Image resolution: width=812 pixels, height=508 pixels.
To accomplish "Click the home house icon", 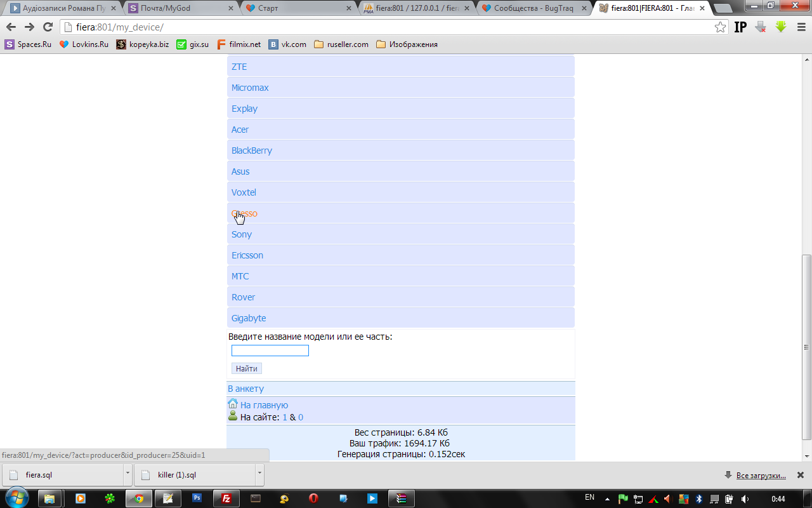I will [233, 403].
